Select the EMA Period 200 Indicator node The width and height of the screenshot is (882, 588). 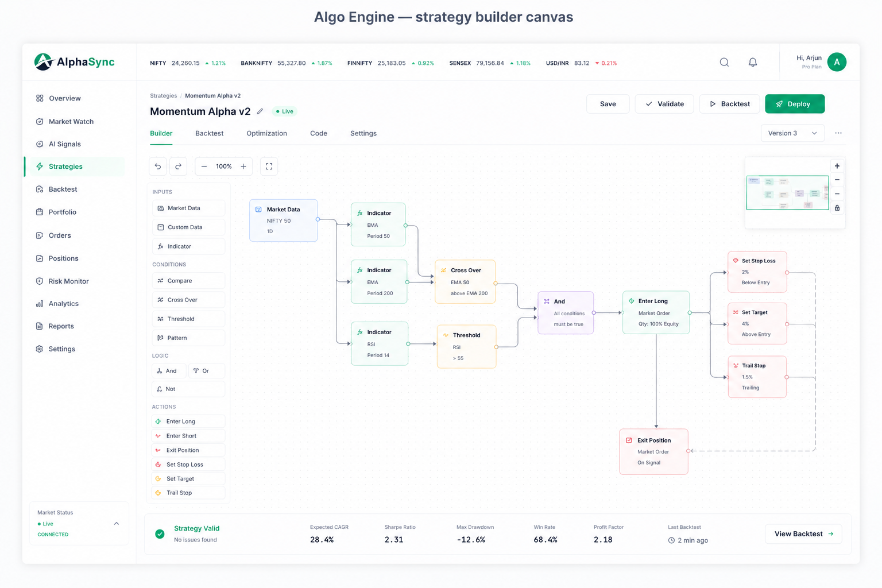coord(379,282)
